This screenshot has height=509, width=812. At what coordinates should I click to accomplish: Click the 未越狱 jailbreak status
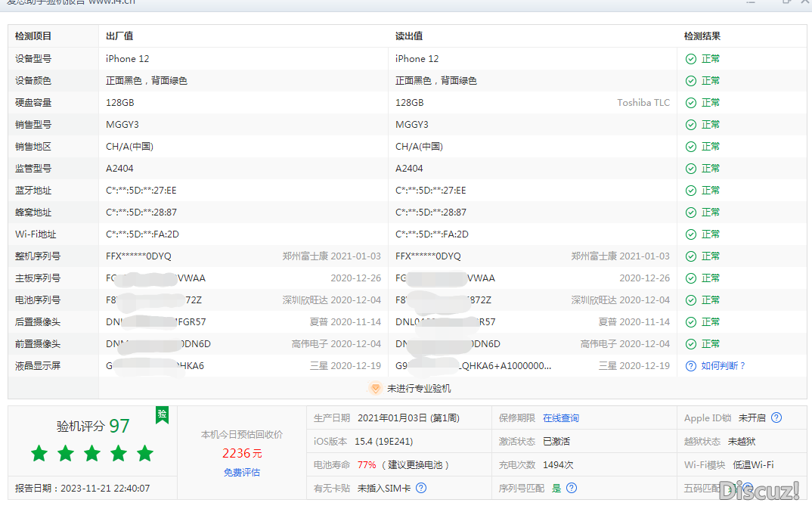point(742,442)
